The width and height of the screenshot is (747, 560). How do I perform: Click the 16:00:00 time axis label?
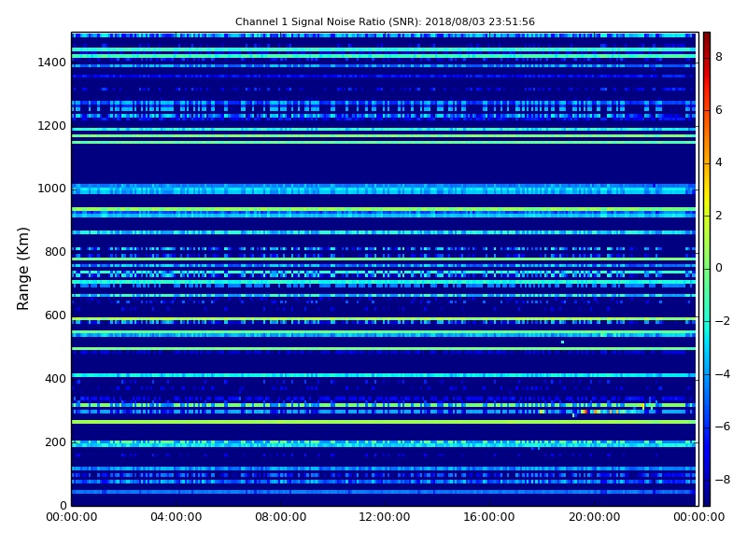[488, 517]
